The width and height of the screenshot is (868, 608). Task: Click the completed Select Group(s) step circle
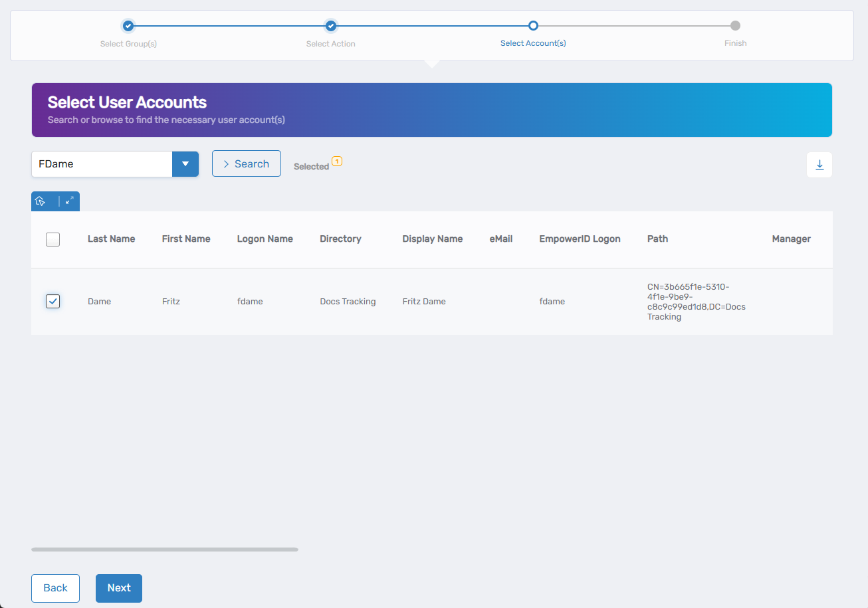point(128,25)
